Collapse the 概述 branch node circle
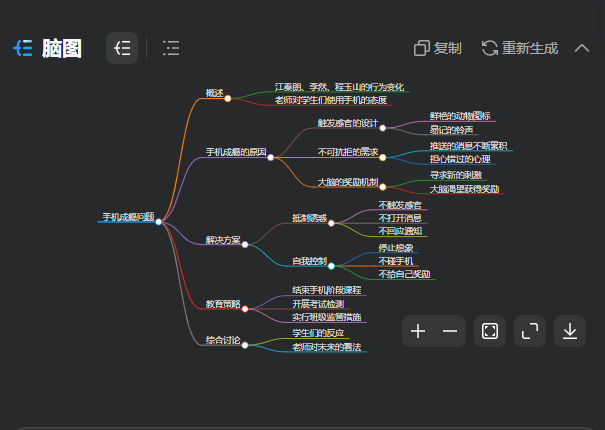Viewport: 605px width, 430px height. (228, 98)
